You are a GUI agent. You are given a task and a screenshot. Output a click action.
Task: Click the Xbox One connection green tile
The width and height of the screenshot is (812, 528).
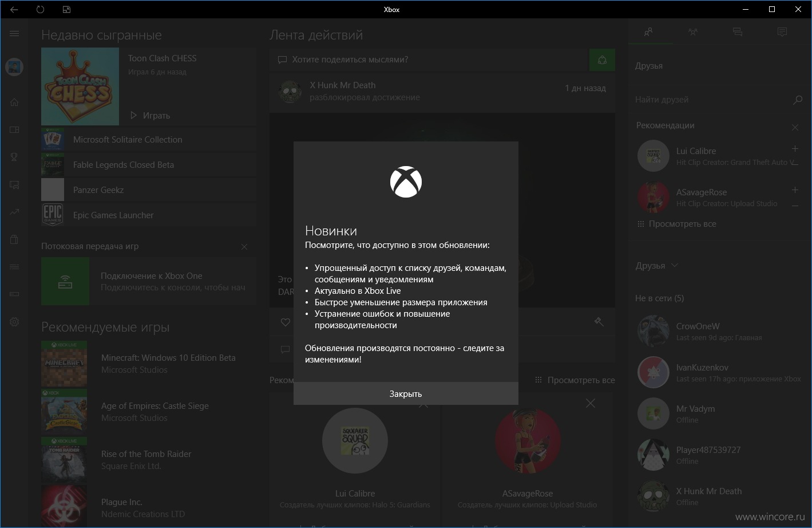[x=65, y=281]
